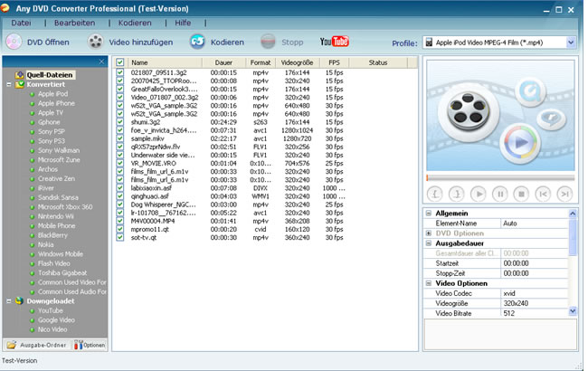Screen dimensions: 588x371
Task: Toggle checkbox for sot-tv.qt
Action: point(120,237)
